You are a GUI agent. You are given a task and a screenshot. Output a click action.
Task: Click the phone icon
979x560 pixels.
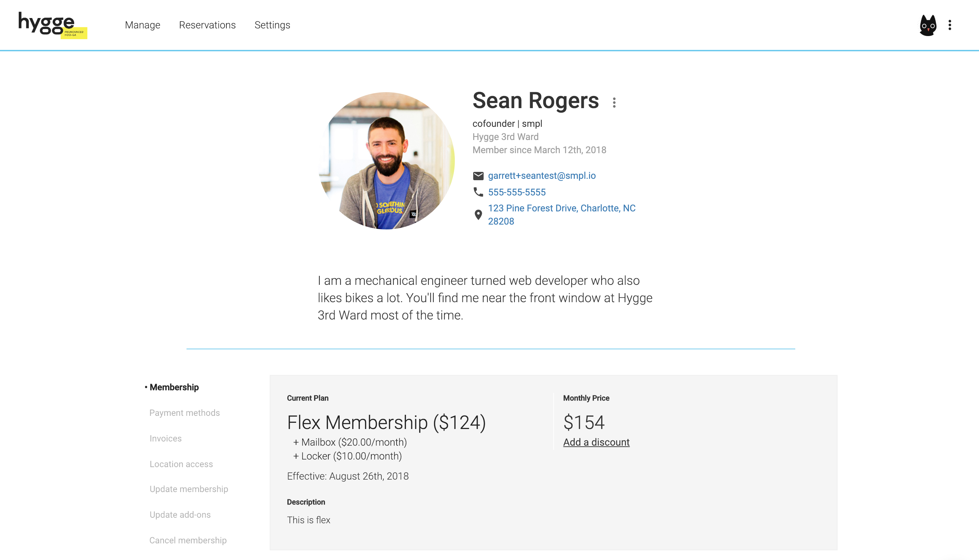478,192
